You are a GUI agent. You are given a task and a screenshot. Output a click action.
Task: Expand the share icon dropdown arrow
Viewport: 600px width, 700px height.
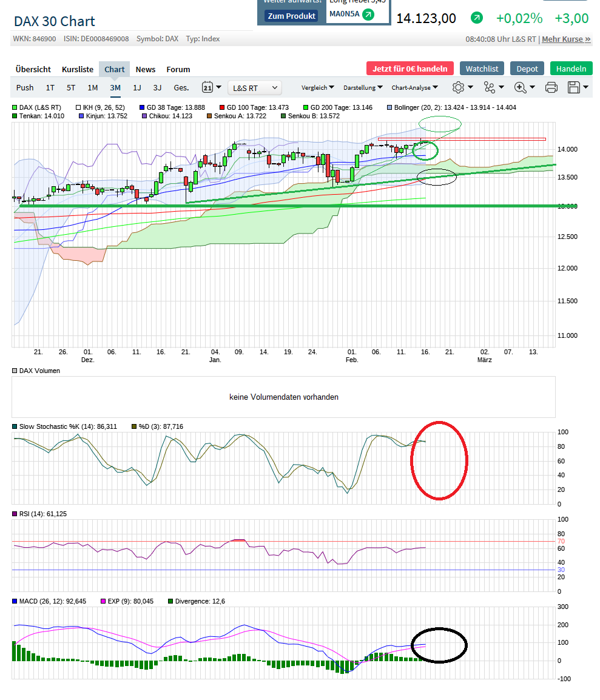501,87
